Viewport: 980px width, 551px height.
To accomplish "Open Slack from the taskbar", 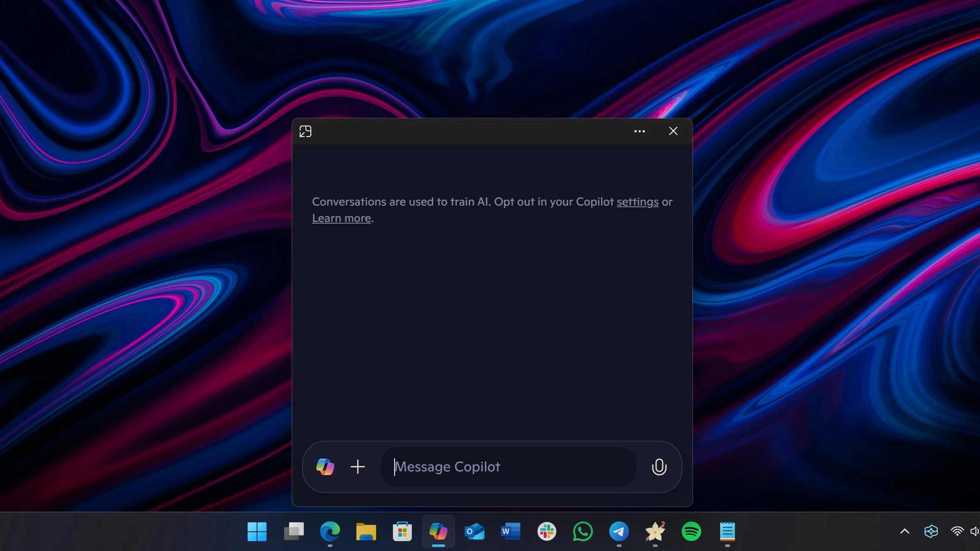I will (x=546, y=532).
